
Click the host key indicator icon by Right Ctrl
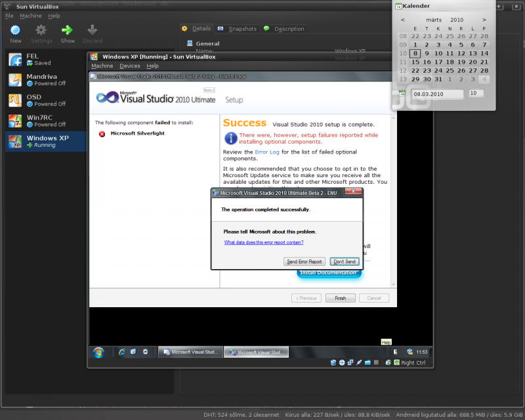coord(397,362)
